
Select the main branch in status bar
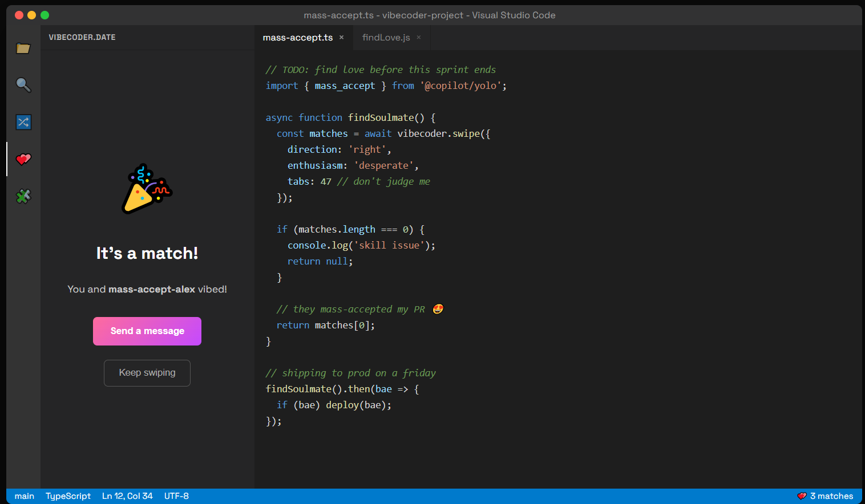pos(25,495)
